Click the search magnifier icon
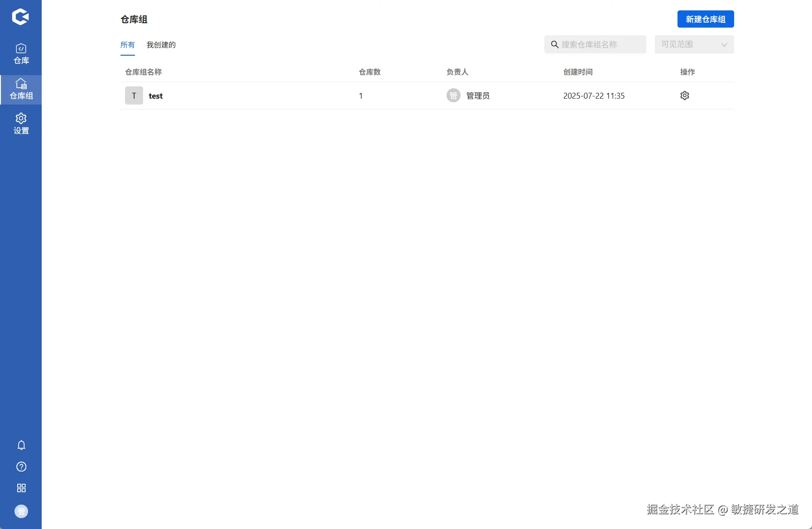The height and width of the screenshot is (529, 812). point(554,44)
